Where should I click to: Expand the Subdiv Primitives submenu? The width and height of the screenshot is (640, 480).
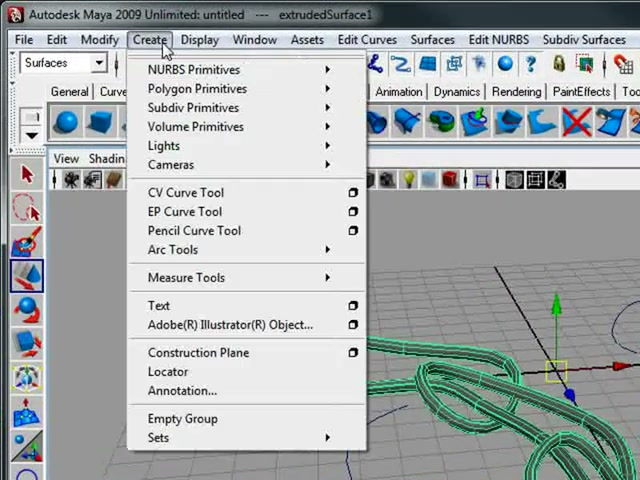[247, 108]
